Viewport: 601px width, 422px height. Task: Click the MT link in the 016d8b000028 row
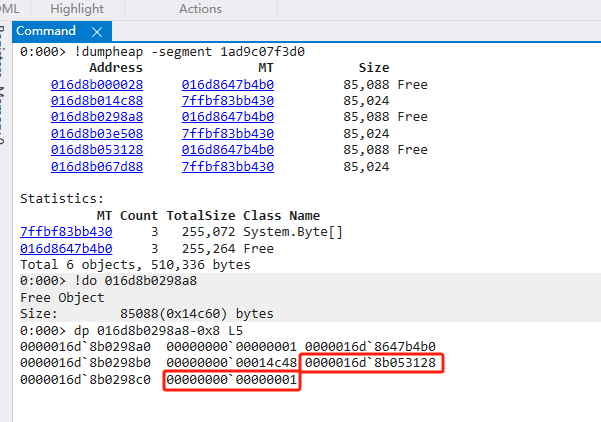click(x=227, y=85)
